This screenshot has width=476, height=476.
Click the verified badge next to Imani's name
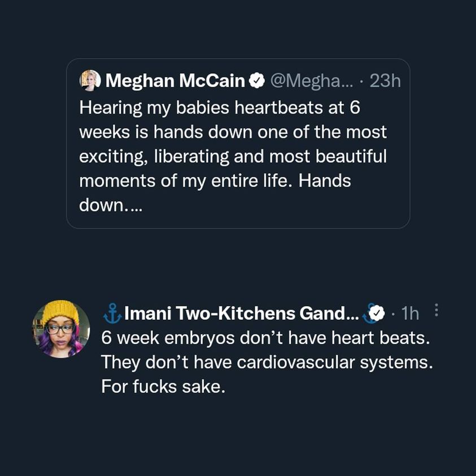click(x=376, y=312)
